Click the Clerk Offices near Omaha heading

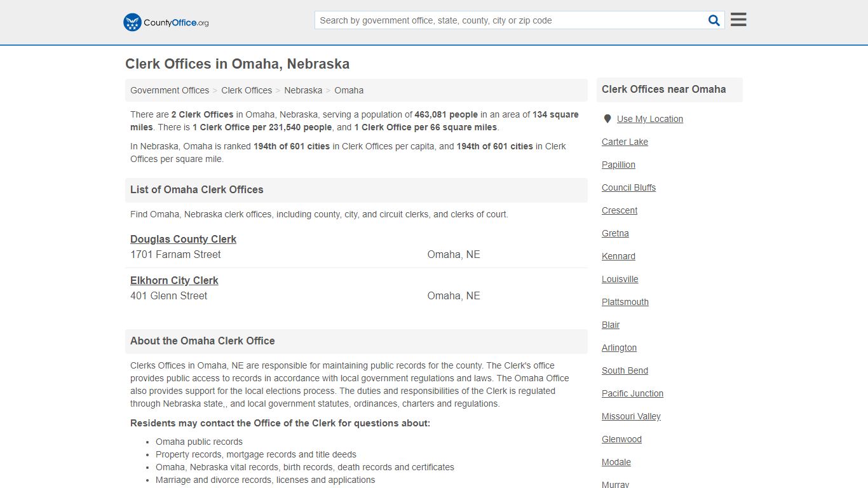[663, 89]
